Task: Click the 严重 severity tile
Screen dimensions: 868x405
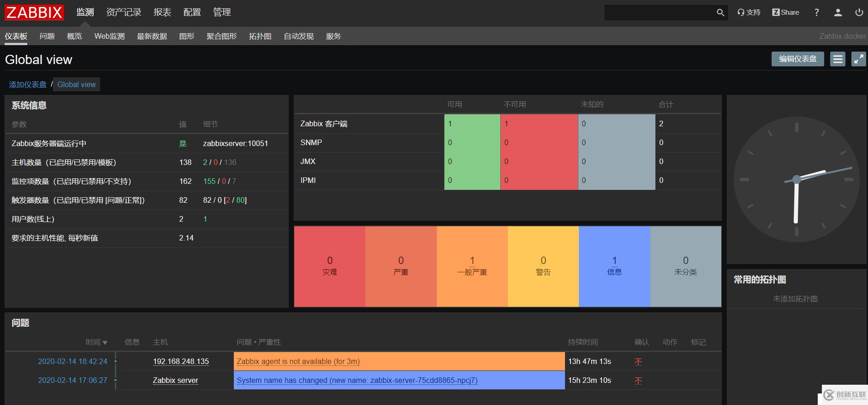Action: click(401, 266)
